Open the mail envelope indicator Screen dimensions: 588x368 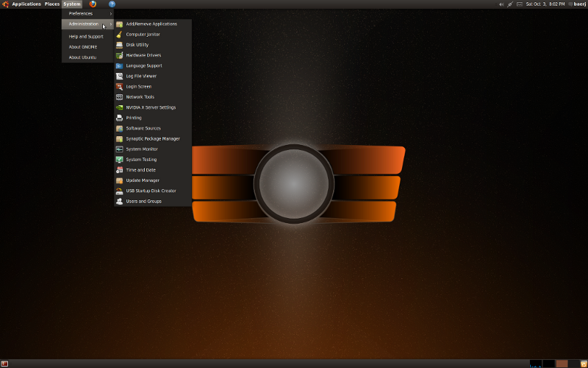point(519,4)
